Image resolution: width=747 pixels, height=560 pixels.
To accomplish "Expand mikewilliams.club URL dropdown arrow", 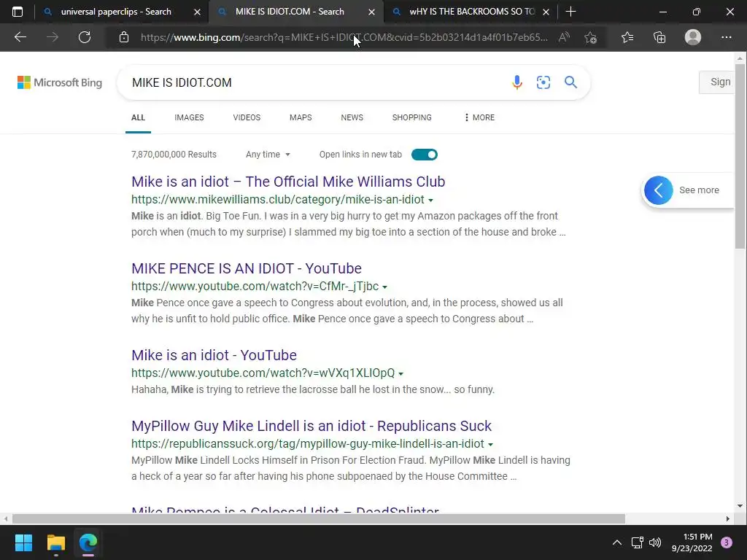I will pos(430,200).
